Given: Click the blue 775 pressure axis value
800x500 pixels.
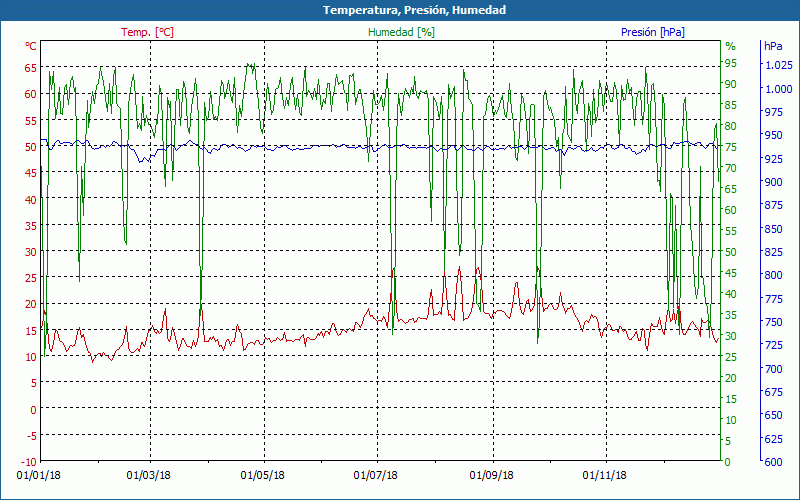Looking at the screenshot, I should 773,298.
